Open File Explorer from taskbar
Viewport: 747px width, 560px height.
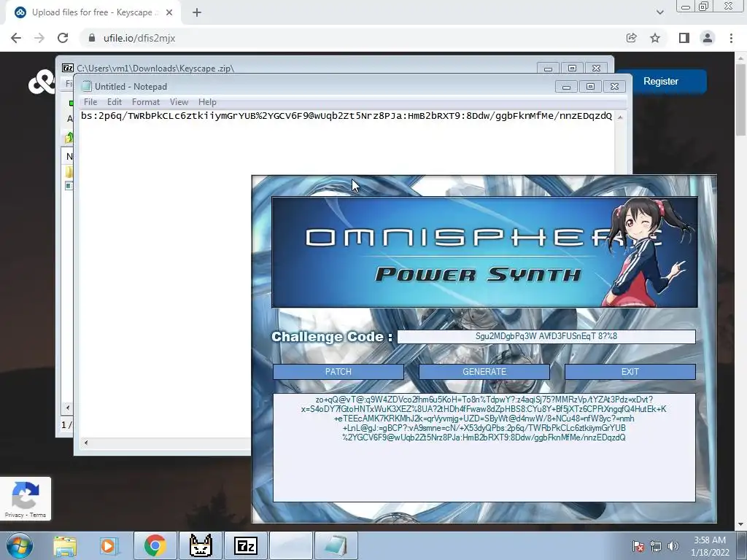click(65, 545)
